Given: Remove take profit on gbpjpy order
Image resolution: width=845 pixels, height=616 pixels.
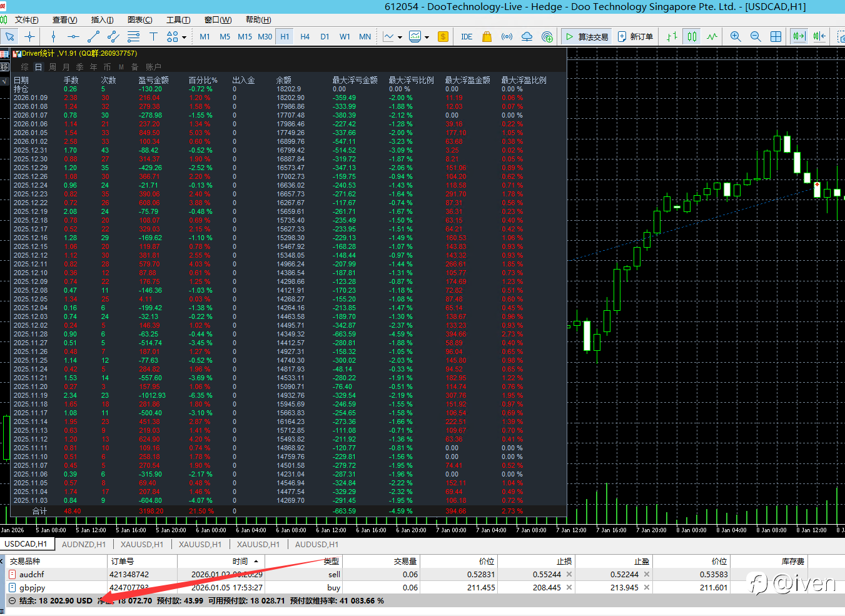Looking at the screenshot, I should click(x=647, y=587).
